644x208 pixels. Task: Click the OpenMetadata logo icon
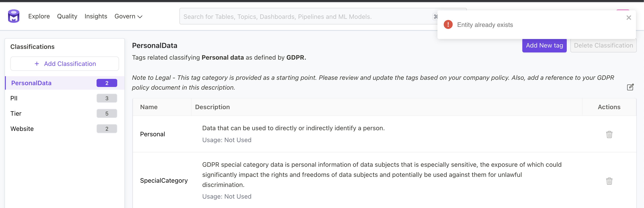[x=13, y=16]
